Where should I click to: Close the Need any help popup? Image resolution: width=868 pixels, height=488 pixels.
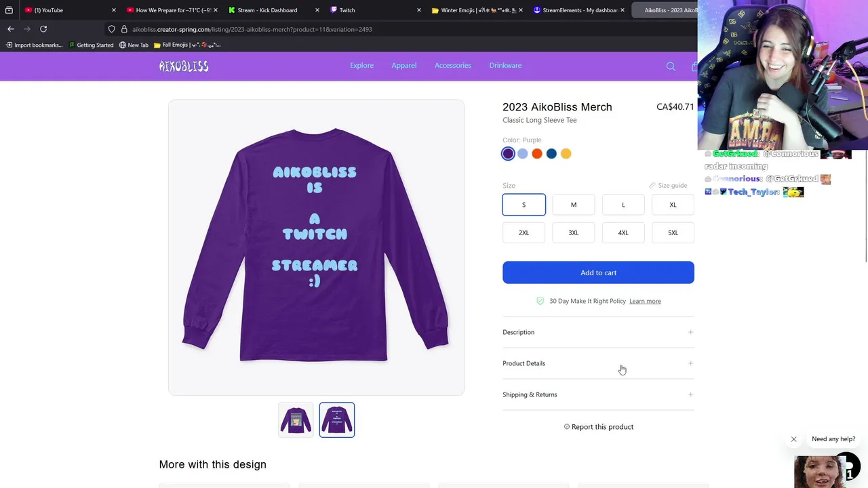click(x=793, y=439)
